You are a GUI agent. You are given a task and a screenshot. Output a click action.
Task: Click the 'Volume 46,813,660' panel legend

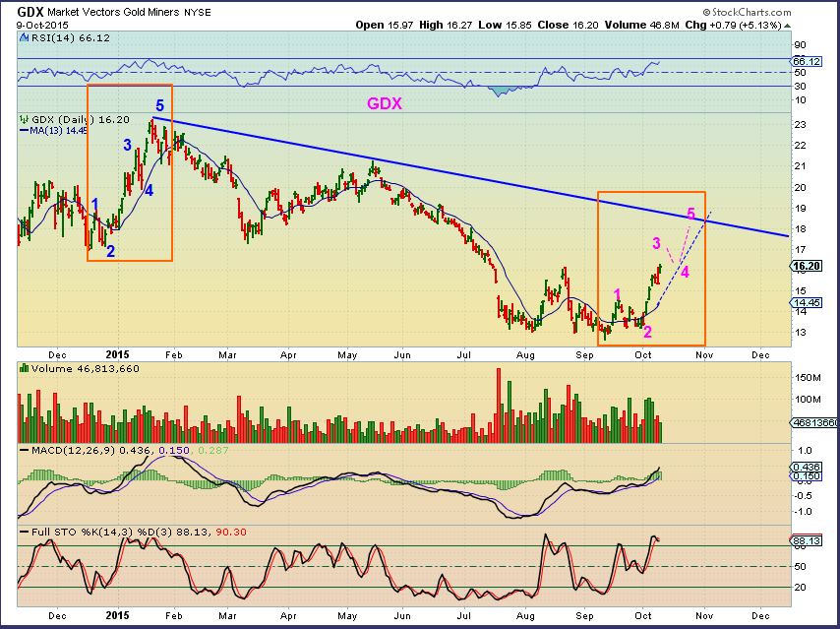86,369
